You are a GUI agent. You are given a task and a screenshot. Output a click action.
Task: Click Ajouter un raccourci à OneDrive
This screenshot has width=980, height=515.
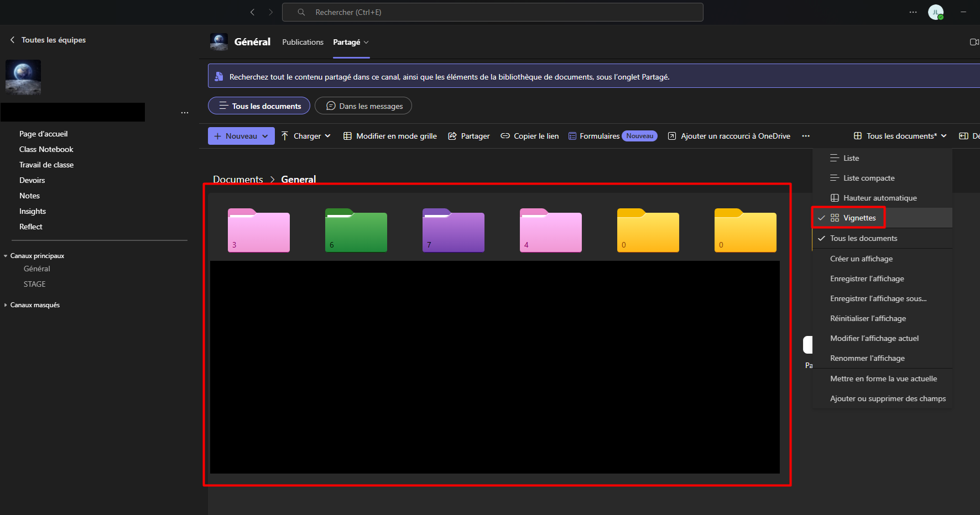[x=729, y=136]
